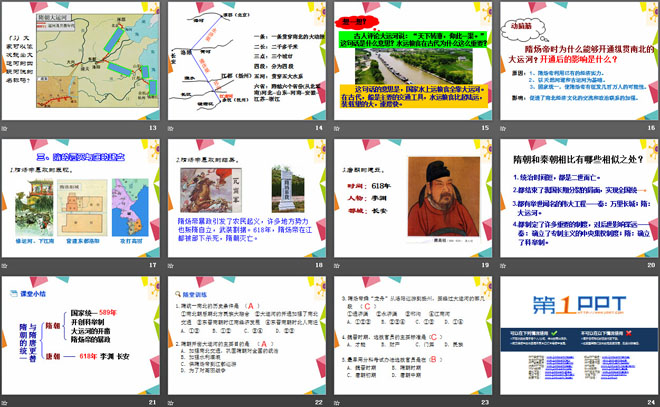Click the transition star icon under slide 15
Image resolution: width=660 pixels, height=407 pixels.
pos(337,128)
